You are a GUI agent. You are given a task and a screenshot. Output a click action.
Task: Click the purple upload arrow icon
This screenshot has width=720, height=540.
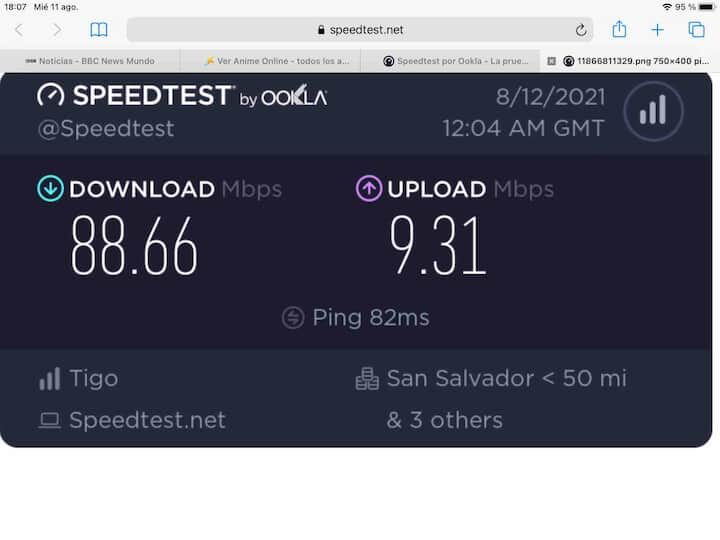(x=369, y=188)
